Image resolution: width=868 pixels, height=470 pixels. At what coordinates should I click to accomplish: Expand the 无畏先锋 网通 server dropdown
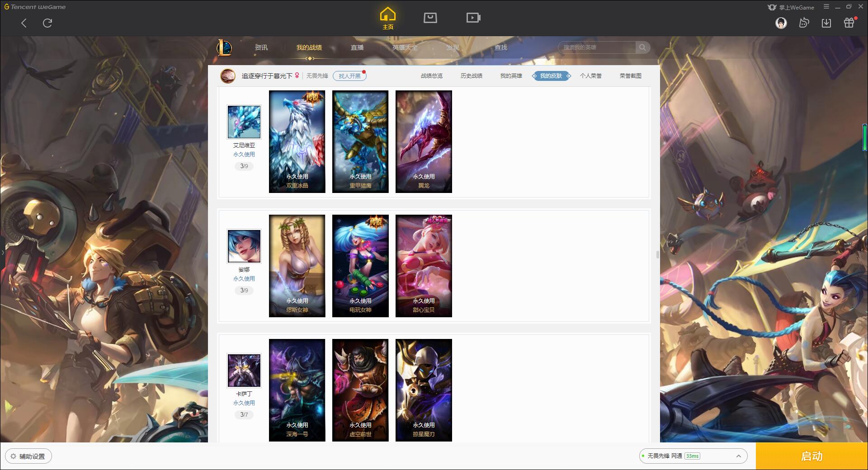693,456
